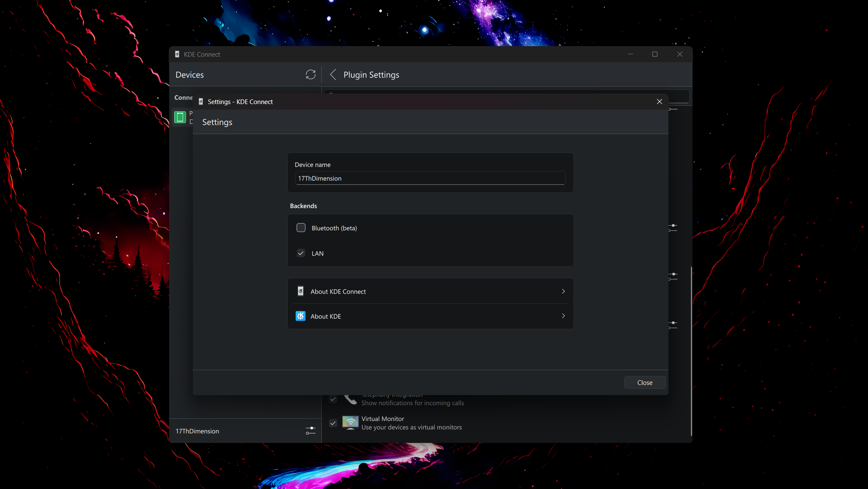Toggle the Virtual Monitor plugin checkbox
Image resolution: width=868 pixels, height=489 pixels.
333,423
